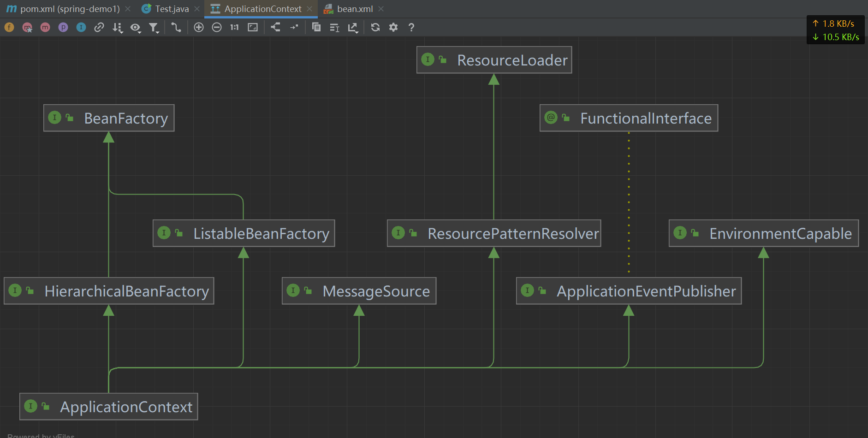868x438 pixels.
Task: Switch to the bean.xml tab
Action: [x=354, y=9]
